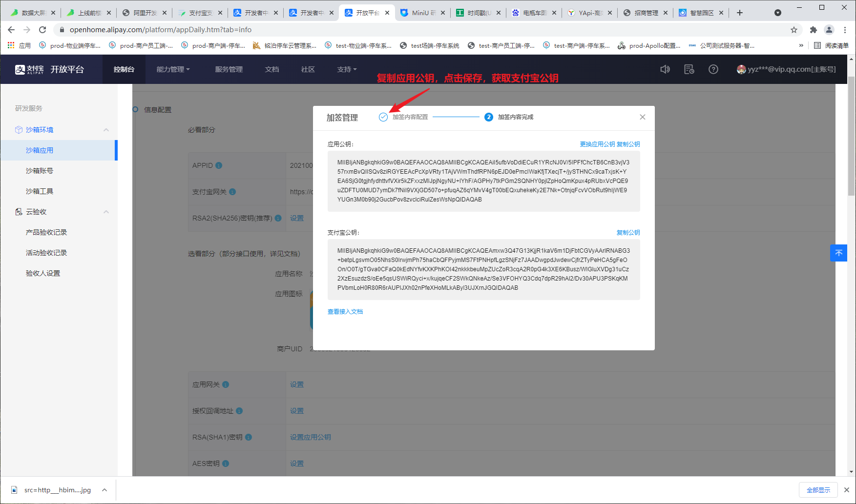856x504 pixels.
Task: Click the APPID info icon
Action: pyautogui.click(x=219, y=165)
